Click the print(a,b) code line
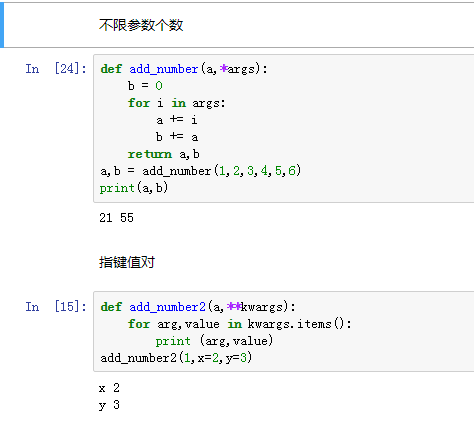 (134, 188)
